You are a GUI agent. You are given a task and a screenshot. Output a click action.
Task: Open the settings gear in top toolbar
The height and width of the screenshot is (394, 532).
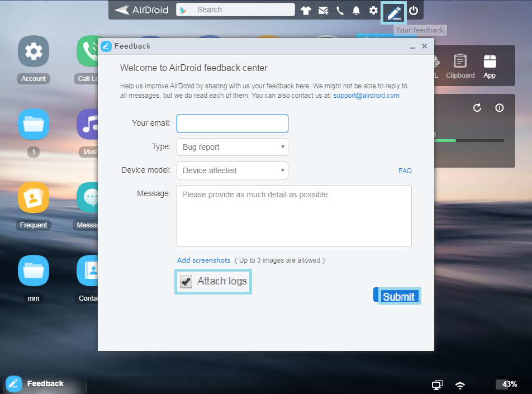point(373,10)
